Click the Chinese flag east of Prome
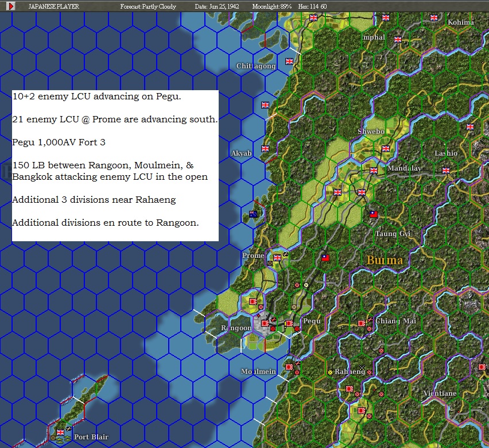The width and height of the screenshot is (489, 448). pos(325,258)
